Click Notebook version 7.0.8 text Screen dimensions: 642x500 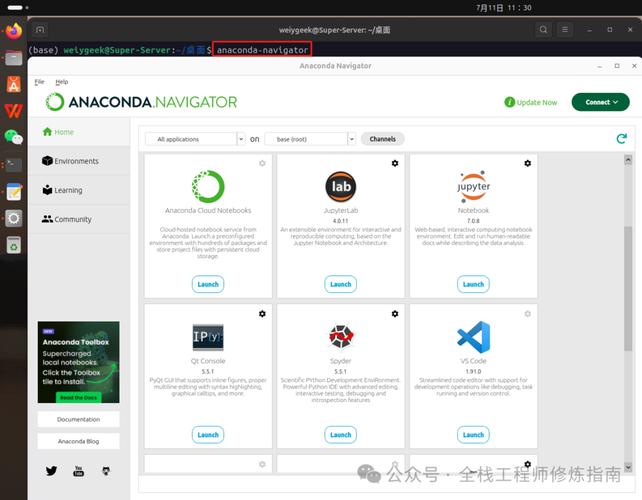(473, 221)
